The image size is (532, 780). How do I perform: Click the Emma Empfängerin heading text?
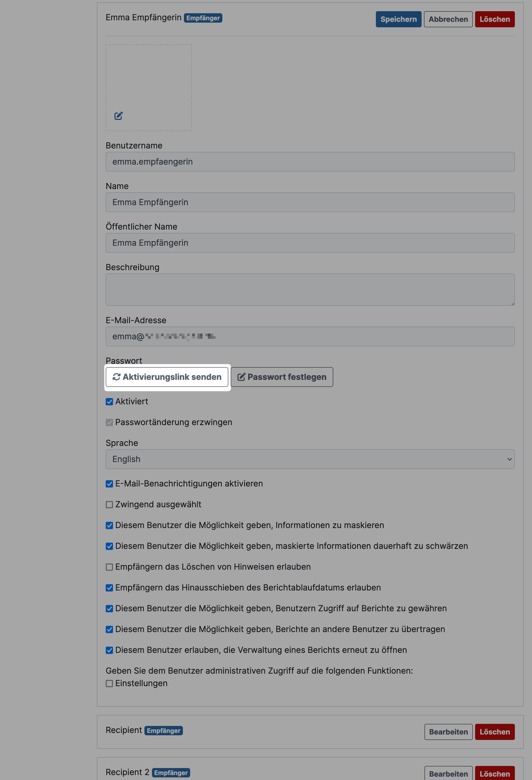pyautogui.click(x=143, y=17)
